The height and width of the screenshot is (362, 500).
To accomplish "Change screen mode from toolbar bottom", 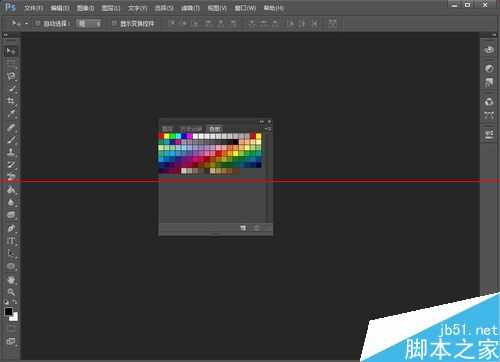I will coord(11,341).
